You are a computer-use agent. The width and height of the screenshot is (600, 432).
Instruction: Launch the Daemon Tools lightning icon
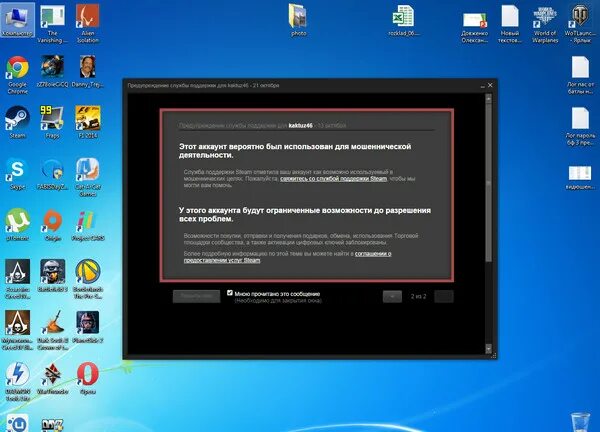18,381
